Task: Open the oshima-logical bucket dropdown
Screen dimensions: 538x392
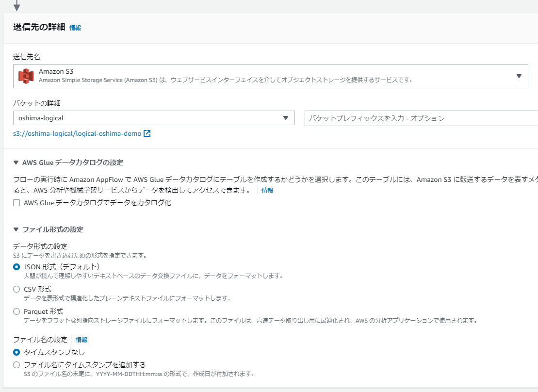Action: [x=154, y=118]
